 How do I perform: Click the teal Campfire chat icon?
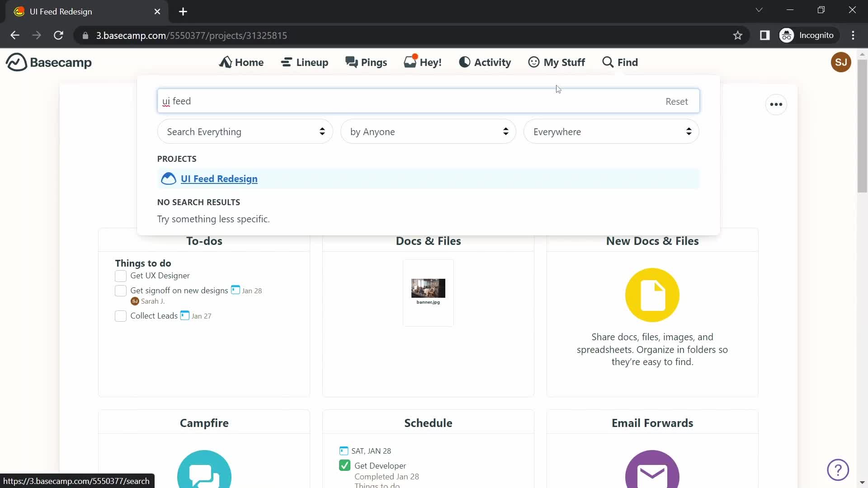pos(204,469)
